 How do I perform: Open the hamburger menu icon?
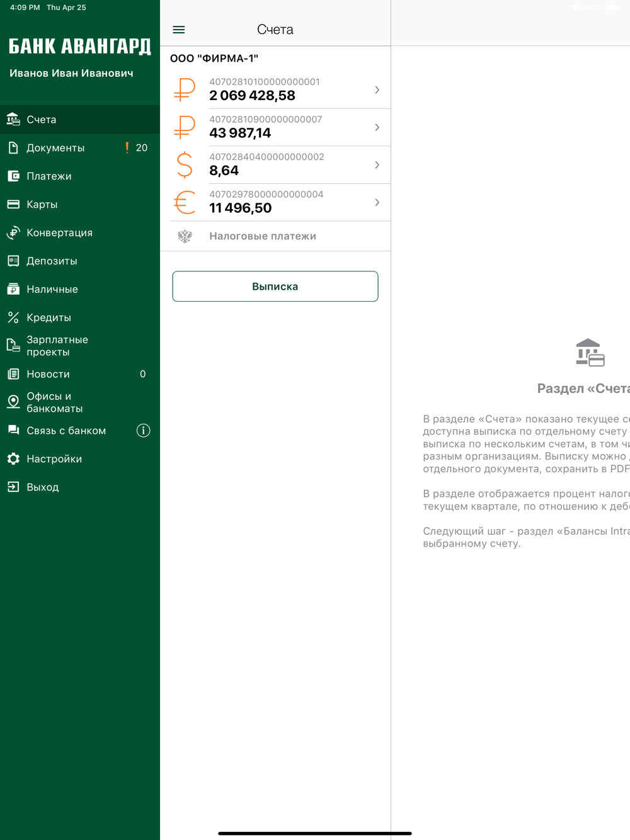click(x=179, y=30)
